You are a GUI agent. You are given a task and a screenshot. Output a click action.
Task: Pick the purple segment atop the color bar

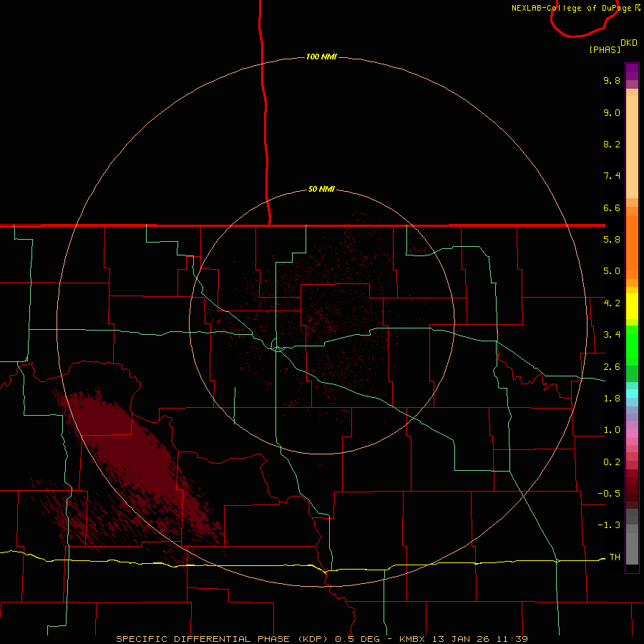tap(632, 72)
